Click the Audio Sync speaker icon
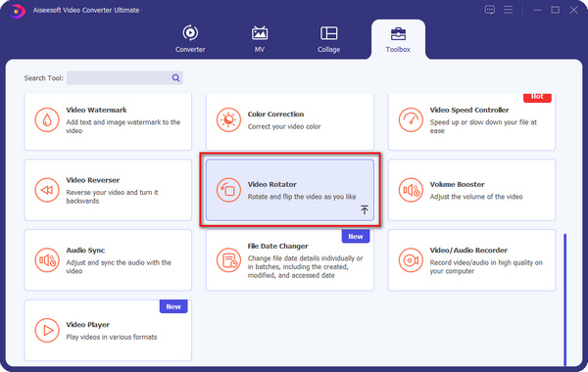This screenshot has height=372, width=588. (x=47, y=260)
